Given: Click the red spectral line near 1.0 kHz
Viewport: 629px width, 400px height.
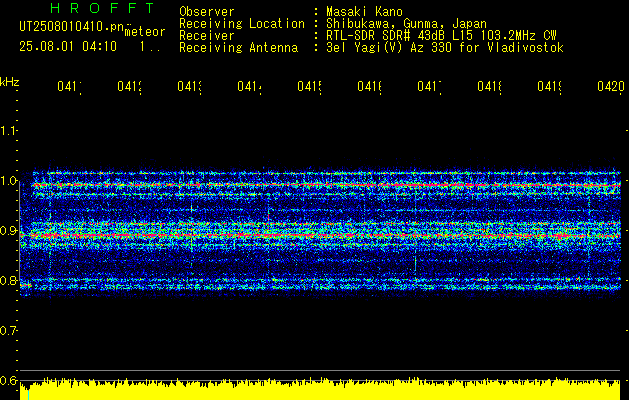Looking at the screenshot, I should click(327, 185).
